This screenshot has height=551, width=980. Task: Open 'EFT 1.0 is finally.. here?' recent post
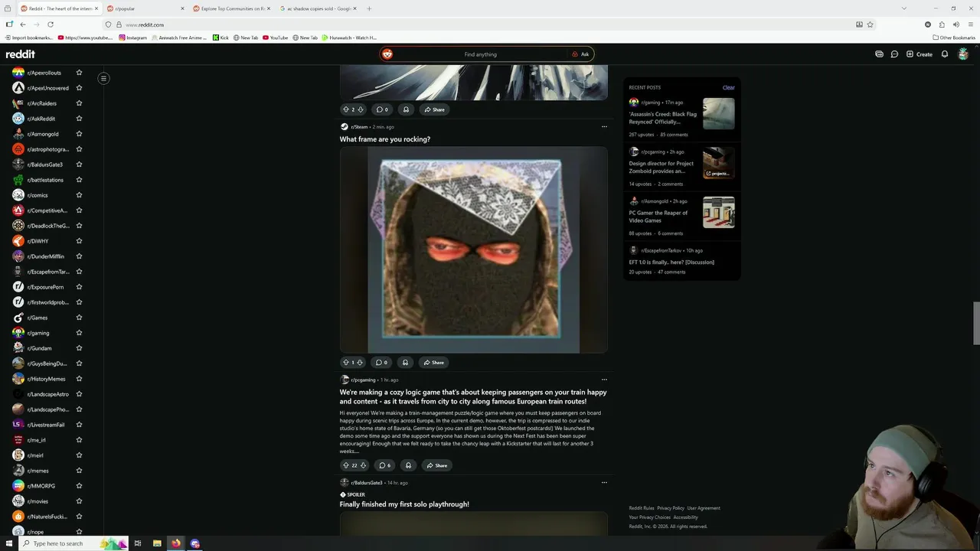(x=671, y=262)
